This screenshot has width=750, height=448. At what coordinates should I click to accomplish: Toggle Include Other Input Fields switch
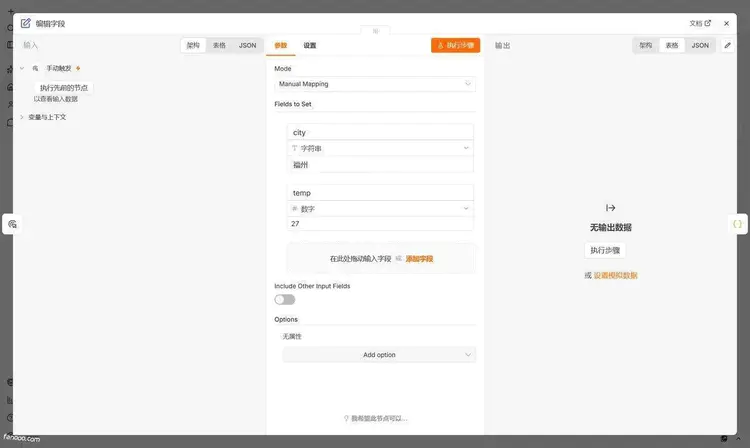(285, 300)
